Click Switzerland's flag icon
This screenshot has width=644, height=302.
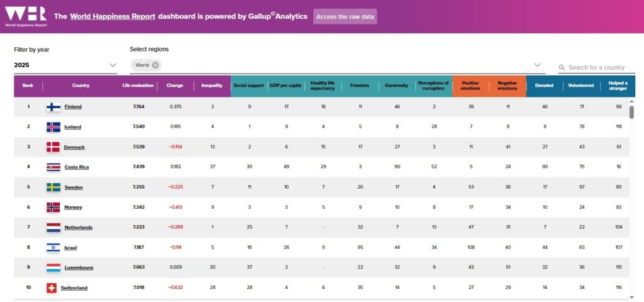tap(52, 288)
